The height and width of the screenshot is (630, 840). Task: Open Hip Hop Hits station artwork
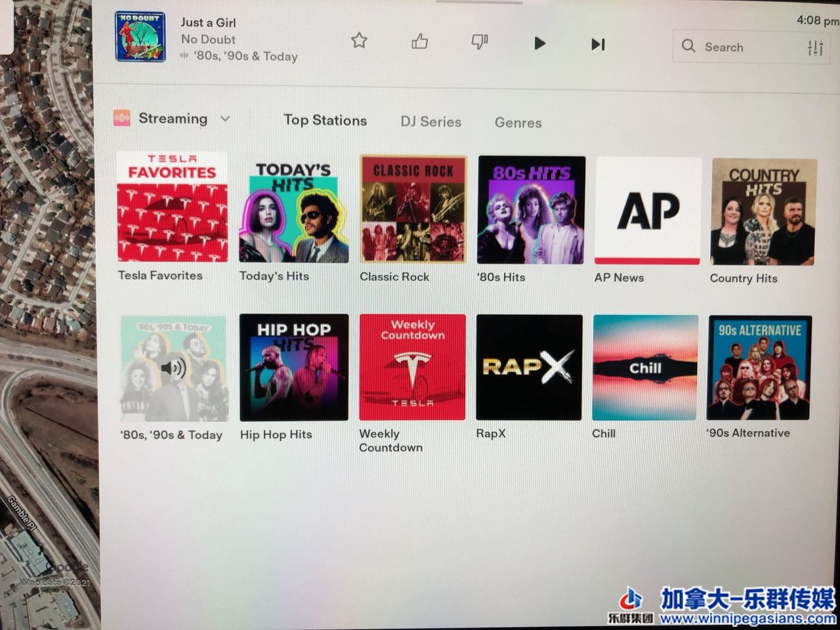coord(293,367)
